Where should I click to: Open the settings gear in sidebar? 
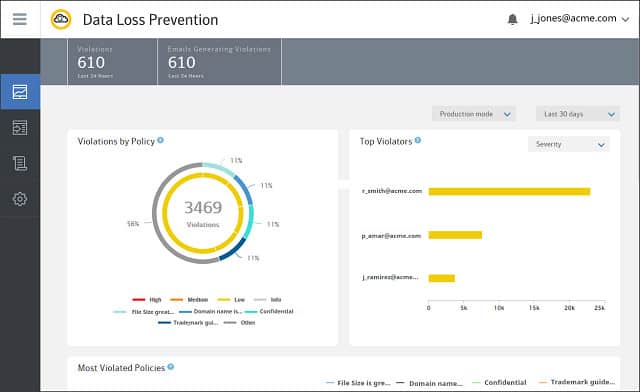(x=20, y=199)
